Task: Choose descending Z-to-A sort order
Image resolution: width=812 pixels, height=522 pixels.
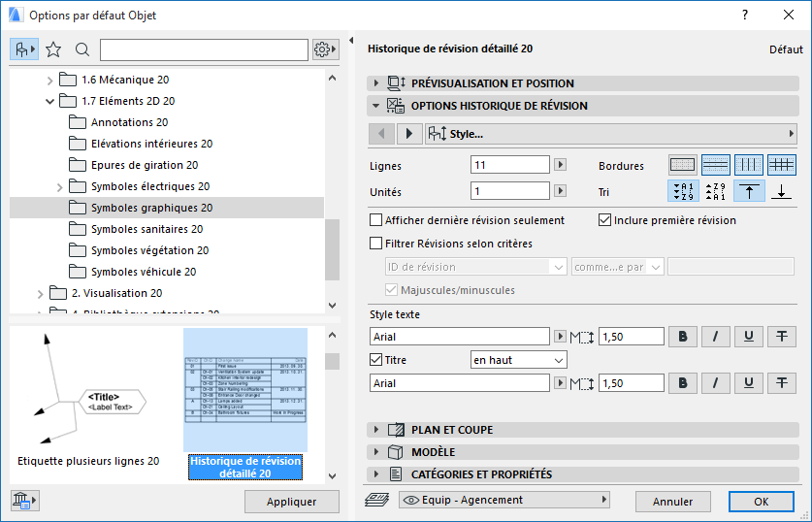Action: tap(716, 191)
